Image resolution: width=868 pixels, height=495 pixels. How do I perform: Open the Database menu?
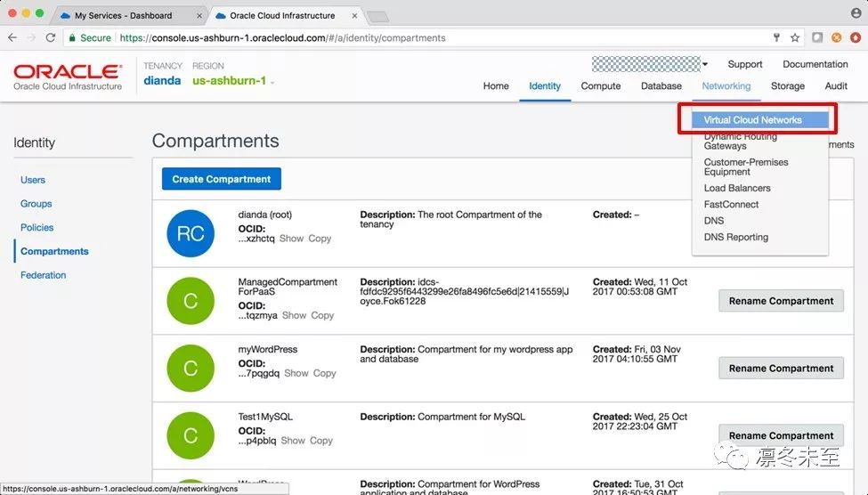pos(661,85)
